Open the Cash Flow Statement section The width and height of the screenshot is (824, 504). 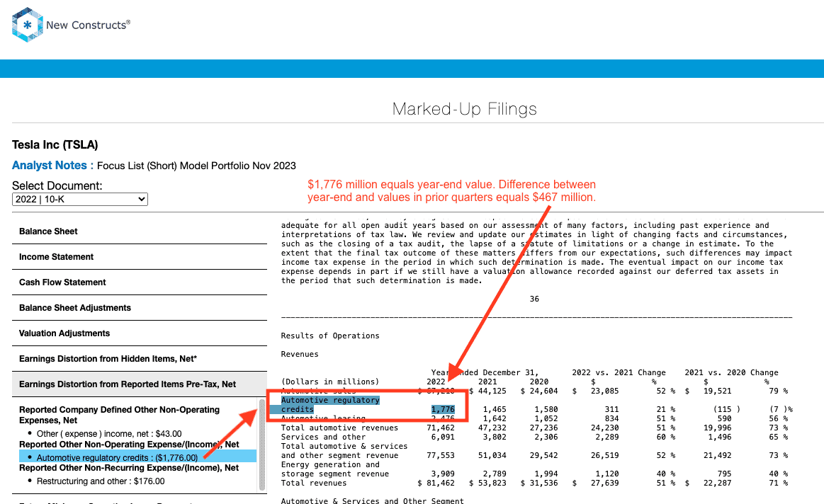[x=140, y=282]
